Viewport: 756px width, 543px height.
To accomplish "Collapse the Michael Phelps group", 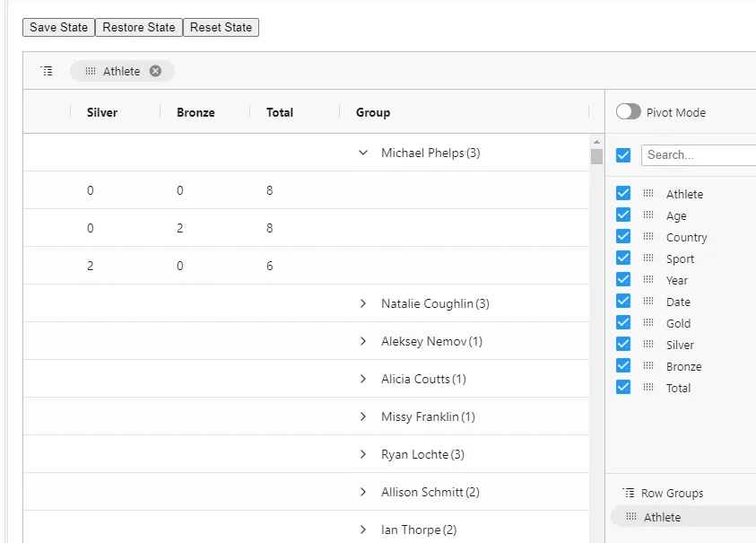I will click(363, 153).
